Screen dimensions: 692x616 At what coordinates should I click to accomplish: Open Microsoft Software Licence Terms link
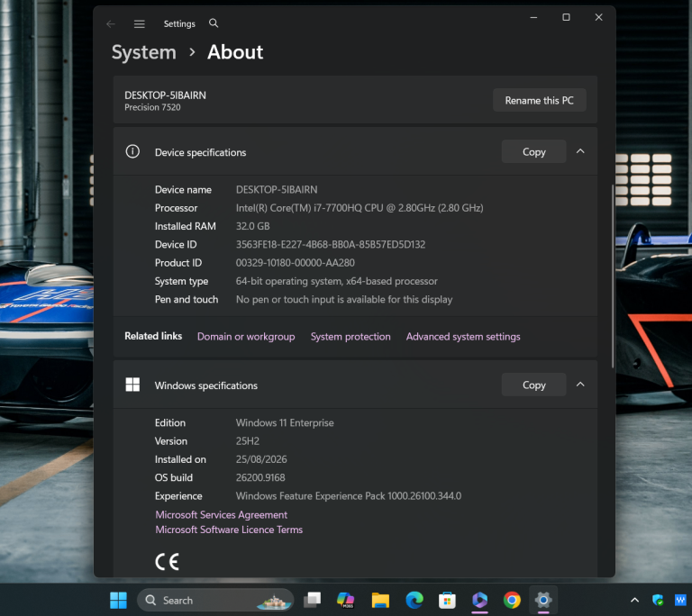coord(229,530)
